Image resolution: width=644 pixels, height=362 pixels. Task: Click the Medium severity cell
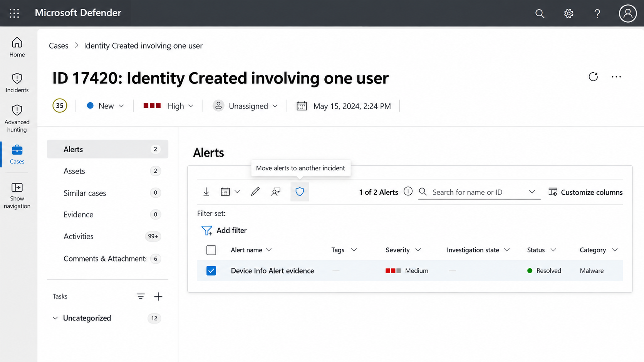[x=407, y=270]
